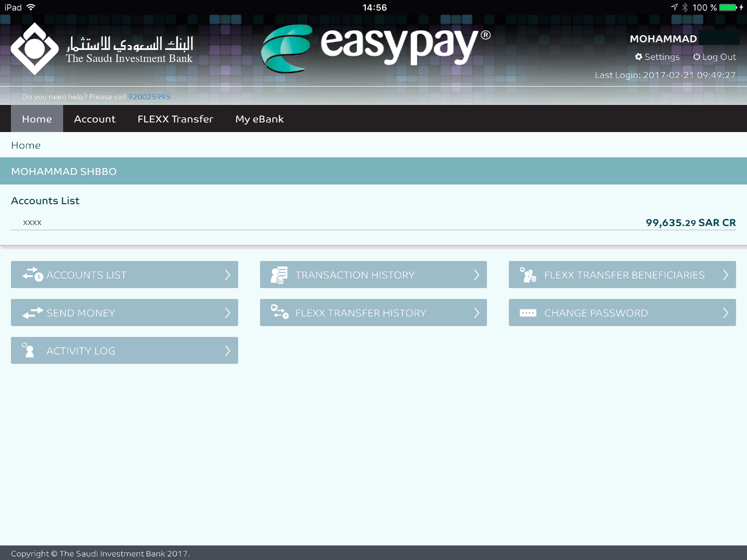Click the Transaction History document icon
Viewport: 747px width, 560px height.
point(279,275)
